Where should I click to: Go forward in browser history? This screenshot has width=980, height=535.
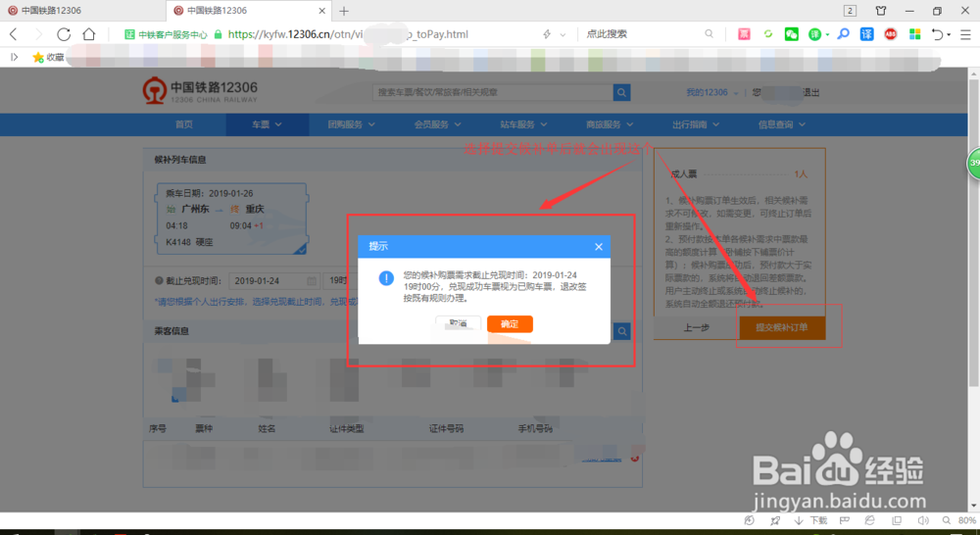click(38, 34)
